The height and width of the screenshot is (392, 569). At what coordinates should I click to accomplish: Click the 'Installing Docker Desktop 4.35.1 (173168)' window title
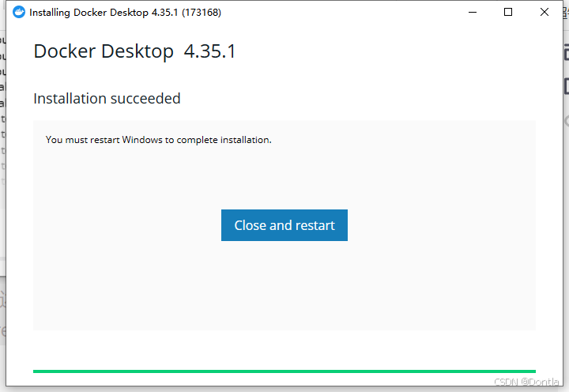(x=125, y=13)
